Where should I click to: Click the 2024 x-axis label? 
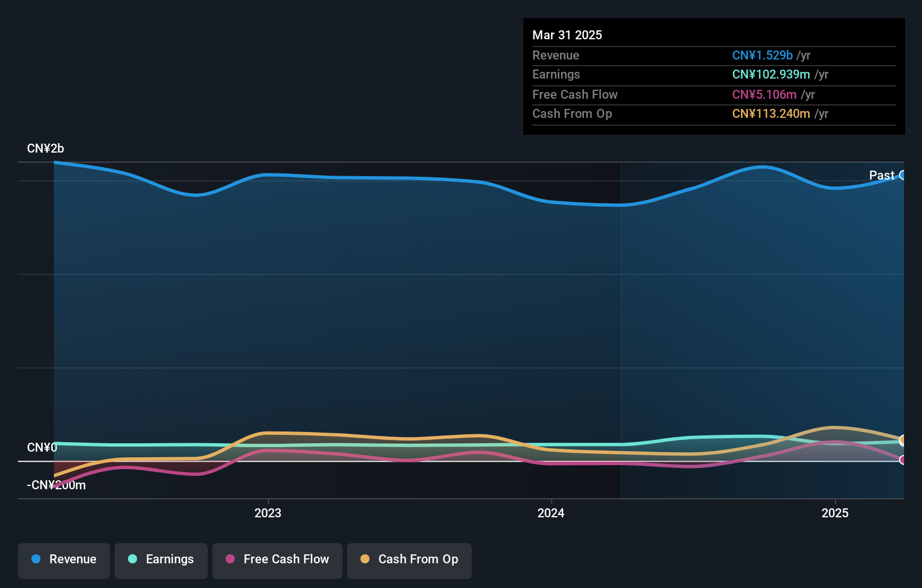(x=551, y=513)
